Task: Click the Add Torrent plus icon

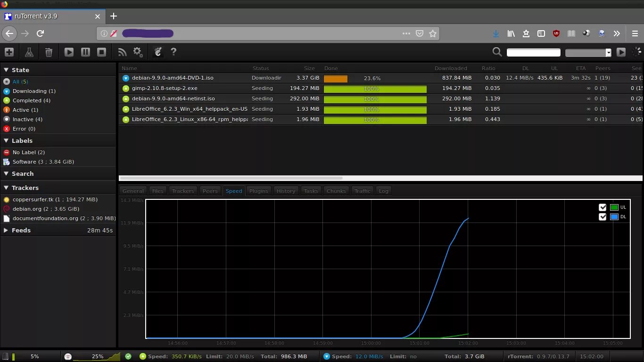Action: [x=9, y=52]
